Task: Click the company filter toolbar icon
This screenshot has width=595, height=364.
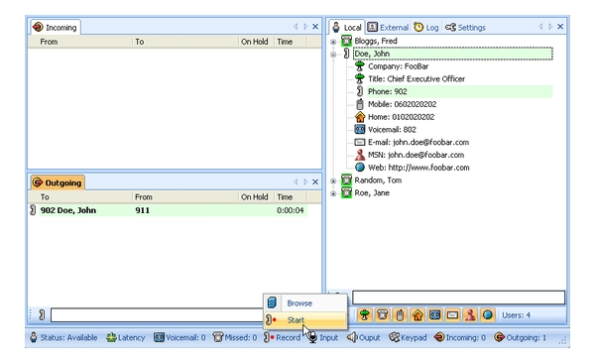Action: (365, 315)
